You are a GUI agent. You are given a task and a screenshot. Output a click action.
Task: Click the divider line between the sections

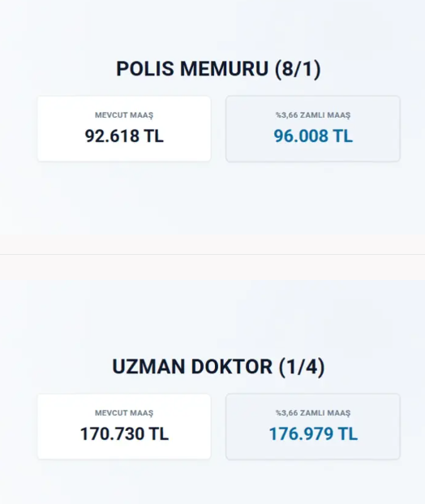(x=212, y=254)
